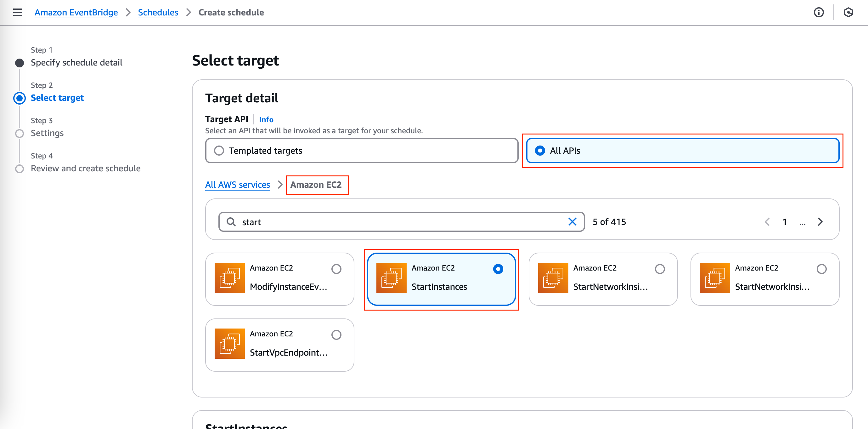Screen dimensions: 868x429
Task: Click the EC2 icon on ModifyInstanceEv card
Action: [229, 278]
